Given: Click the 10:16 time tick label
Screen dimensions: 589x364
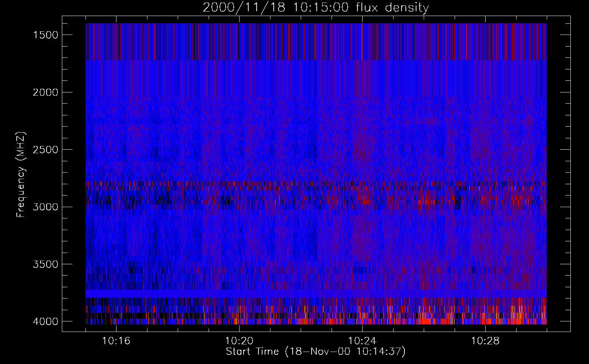Looking at the screenshot, I should [x=116, y=341].
